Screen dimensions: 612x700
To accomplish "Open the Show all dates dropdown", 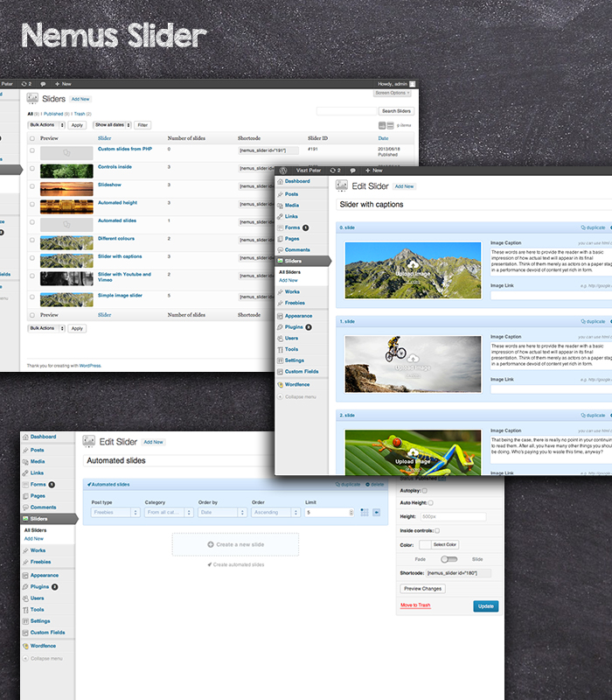I will point(113,125).
